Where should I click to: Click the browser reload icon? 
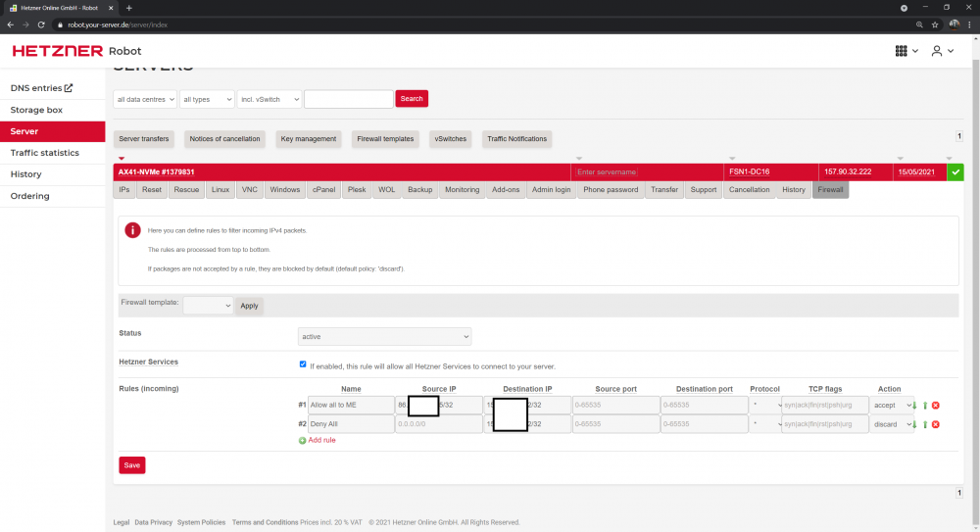41,25
